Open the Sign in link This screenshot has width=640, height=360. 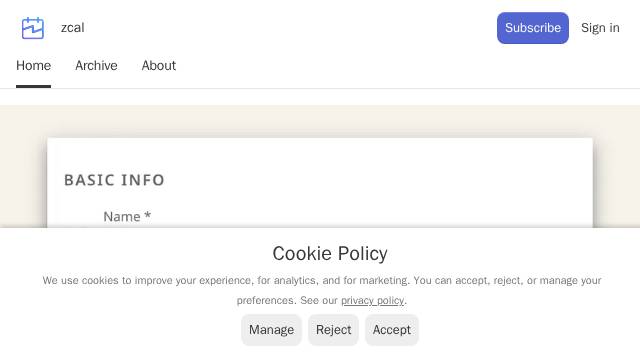[600, 28]
